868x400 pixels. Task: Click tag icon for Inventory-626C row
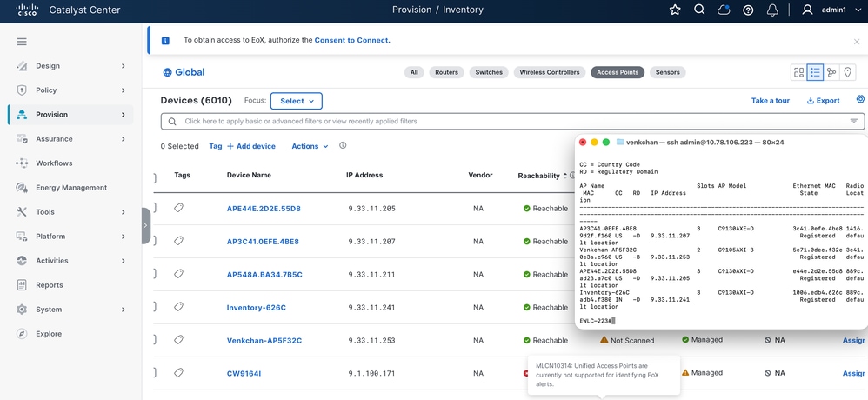coord(178,306)
